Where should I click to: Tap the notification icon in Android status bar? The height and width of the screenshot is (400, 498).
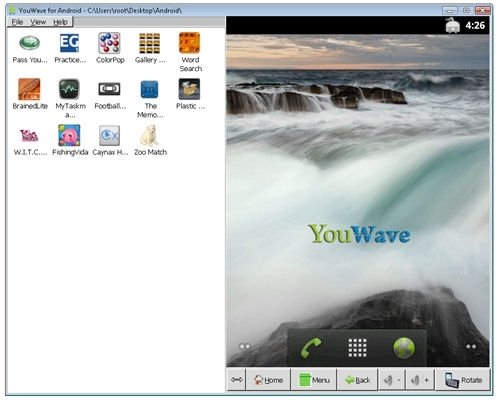pyautogui.click(x=453, y=25)
